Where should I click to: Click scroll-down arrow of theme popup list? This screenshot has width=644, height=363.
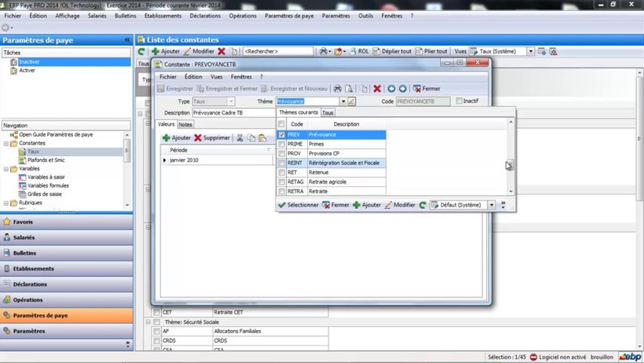coord(511,192)
